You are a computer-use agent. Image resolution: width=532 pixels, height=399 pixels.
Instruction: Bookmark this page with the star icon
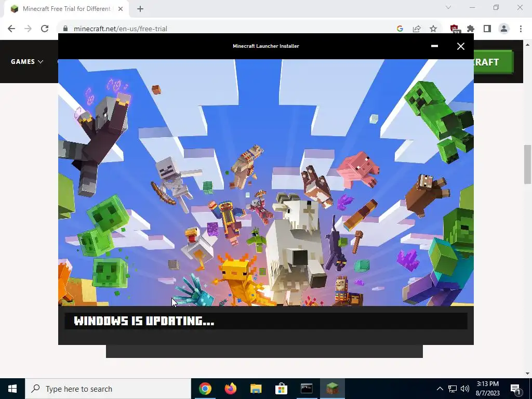[433, 29]
